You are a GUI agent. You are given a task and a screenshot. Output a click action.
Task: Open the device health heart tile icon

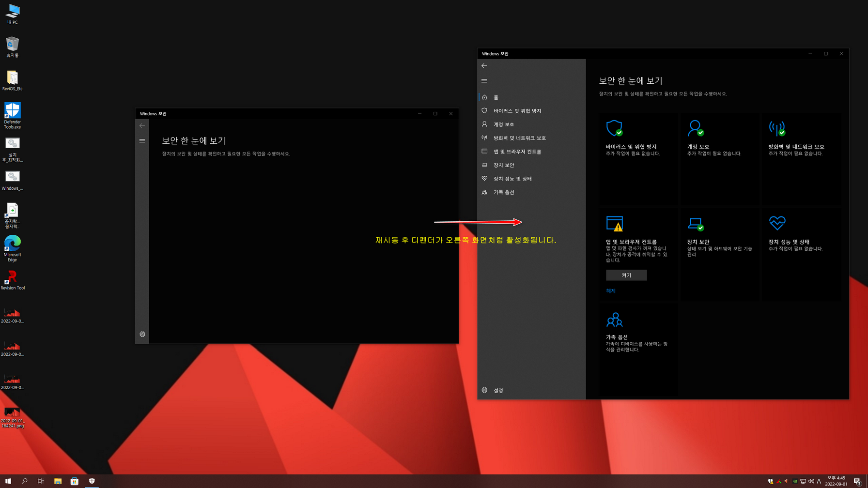777,223
